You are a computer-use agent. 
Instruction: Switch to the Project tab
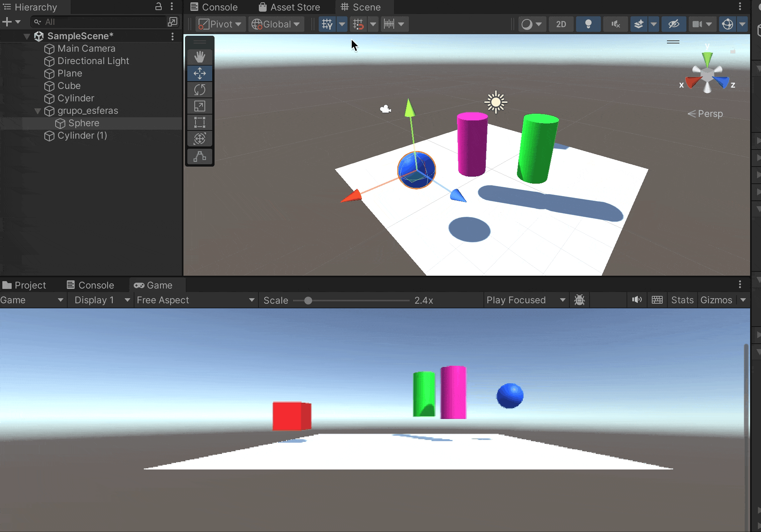(x=24, y=285)
